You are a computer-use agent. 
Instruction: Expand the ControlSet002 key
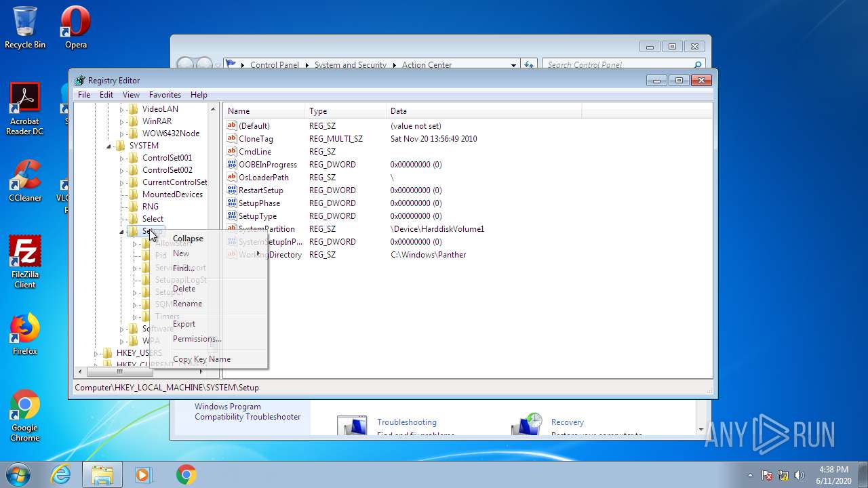tap(122, 170)
